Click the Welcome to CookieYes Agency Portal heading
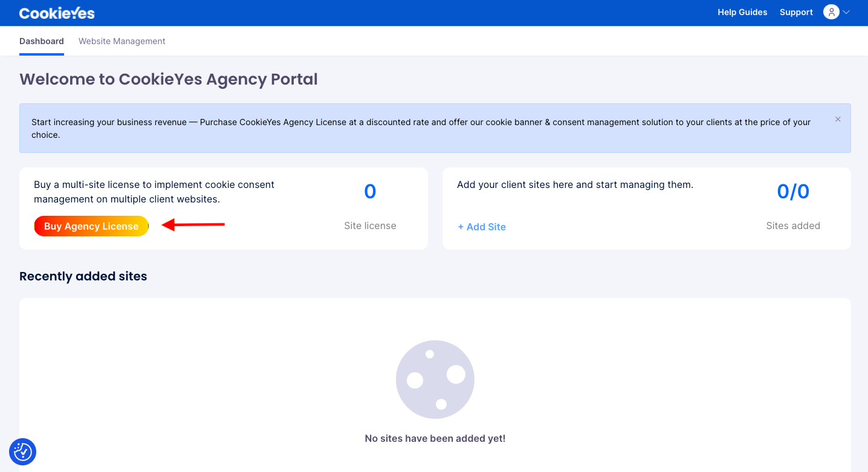This screenshot has height=472, width=868. click(169, 79)
